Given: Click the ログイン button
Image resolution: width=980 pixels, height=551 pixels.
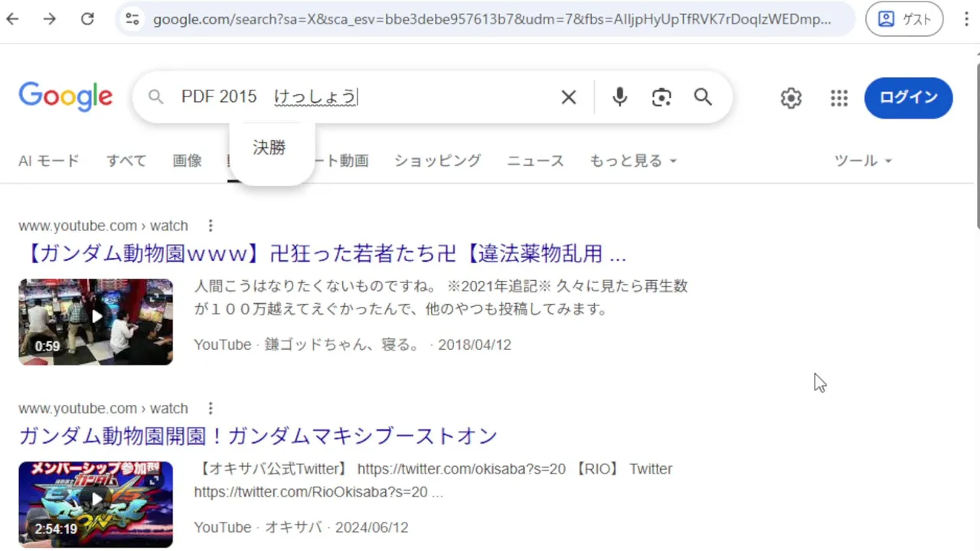Looking at the screenshot, I should (x=909, y=98).
